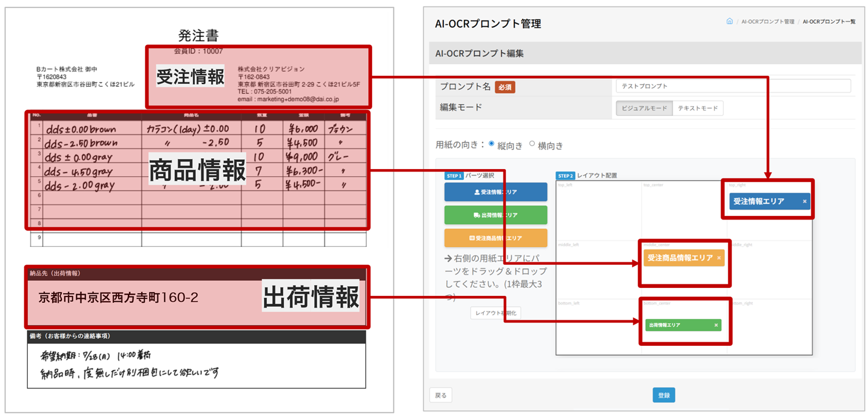This screenshot has height=417, width=868.
Task: Switch to テキストモード editing mode
Action: [x=697, y=108]
